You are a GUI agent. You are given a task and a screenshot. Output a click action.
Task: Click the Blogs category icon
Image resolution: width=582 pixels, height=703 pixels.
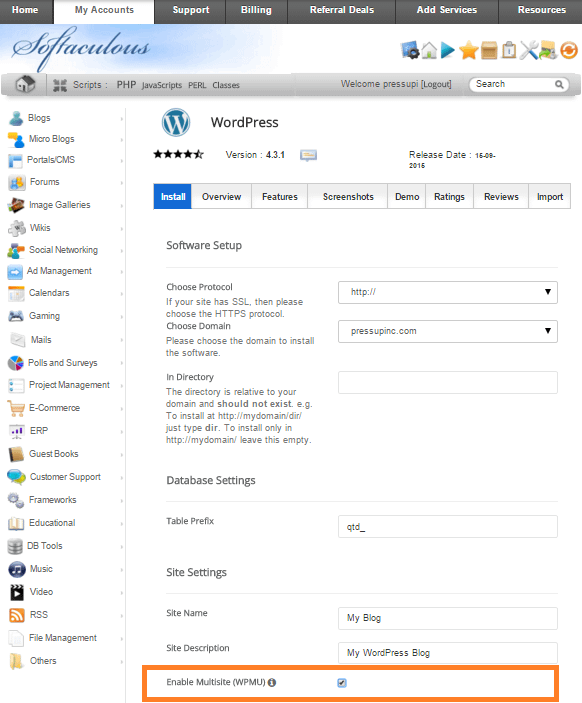(16, 118)
